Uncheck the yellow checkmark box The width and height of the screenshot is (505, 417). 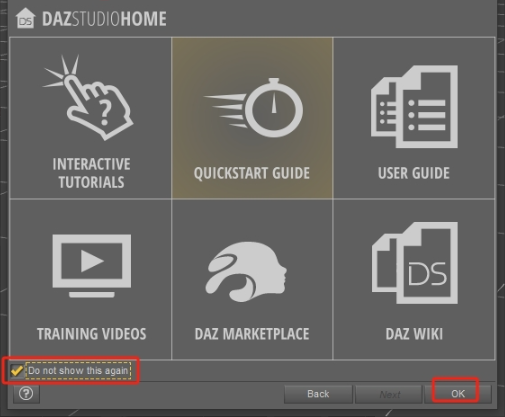(x=16, y=370)
